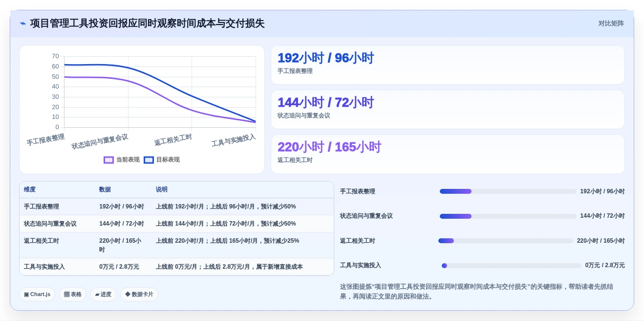Image resolution: width=644 pixels, height=321 pixels.
Task: Click the page title 项目管理工具投资回报
Action: [x=147, y=23]
